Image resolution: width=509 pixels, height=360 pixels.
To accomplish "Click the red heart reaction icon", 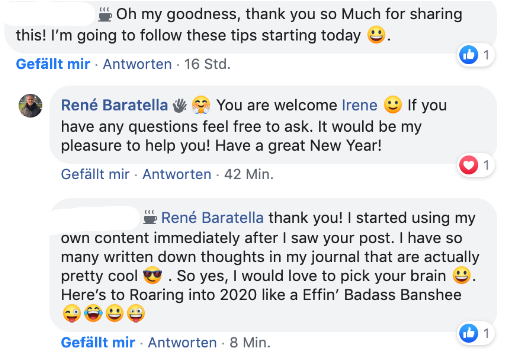I will coord(468,165).
